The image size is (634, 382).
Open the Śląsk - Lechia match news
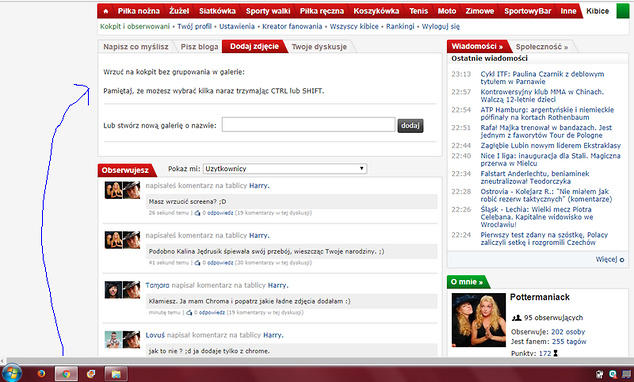pos(537,217)
